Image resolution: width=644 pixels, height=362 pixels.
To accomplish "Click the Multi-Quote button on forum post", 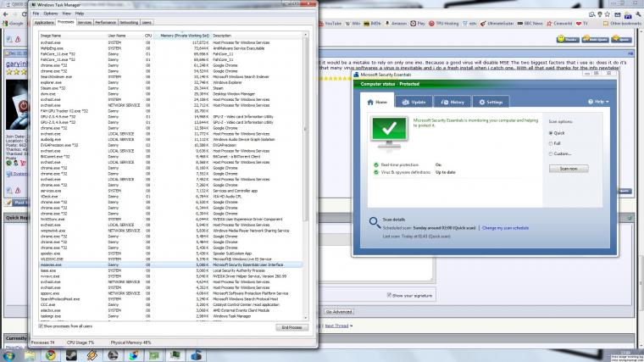I will point(595,39).
